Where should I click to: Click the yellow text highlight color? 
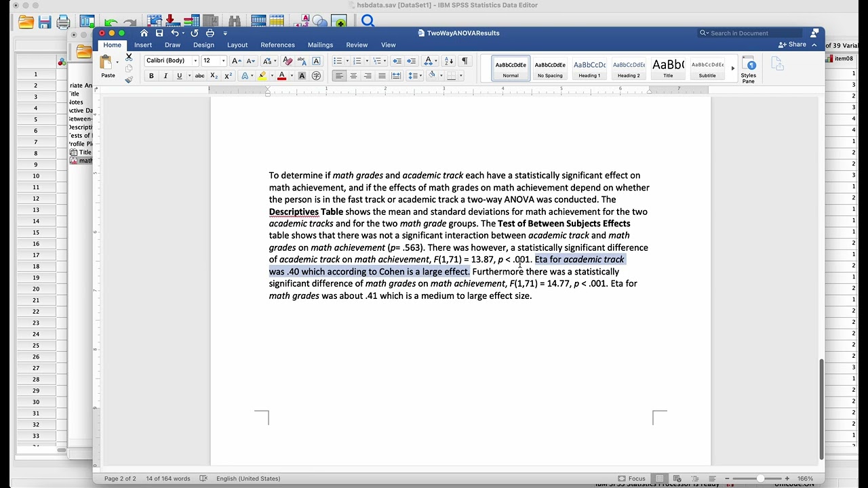click(x=262, y=76)
